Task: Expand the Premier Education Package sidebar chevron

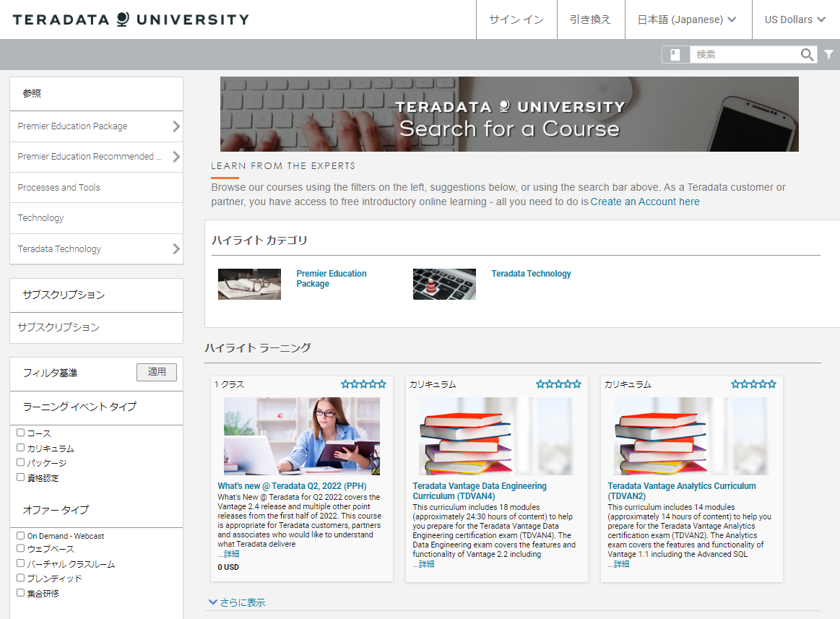Action: pyautogui.click(x=177, y=126)
